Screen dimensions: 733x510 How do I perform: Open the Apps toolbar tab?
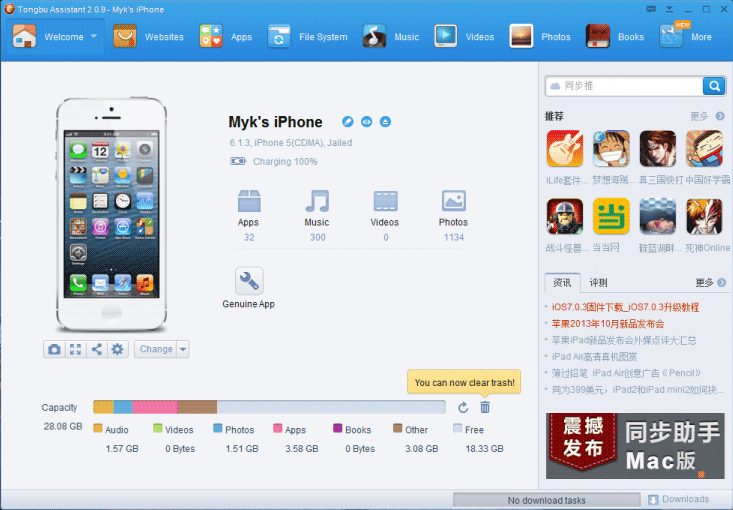(x=226, y=36)
